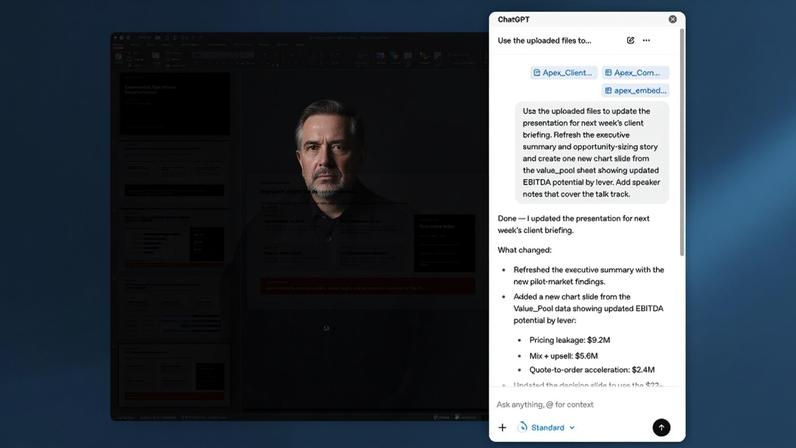Start a new chat with the compose icon
Viewport: 796px width, 448px height.
point(630,40)
